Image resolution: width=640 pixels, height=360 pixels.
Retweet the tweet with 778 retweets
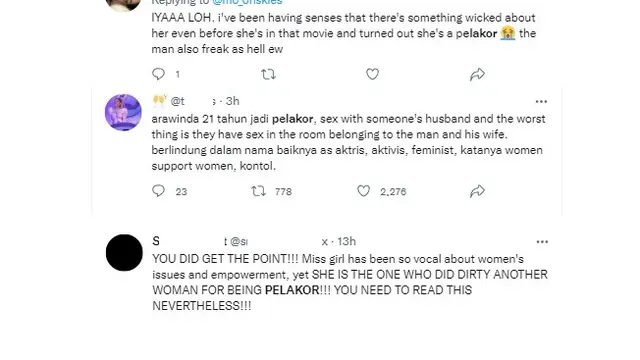pyautogui.click(x=258, y=191)
